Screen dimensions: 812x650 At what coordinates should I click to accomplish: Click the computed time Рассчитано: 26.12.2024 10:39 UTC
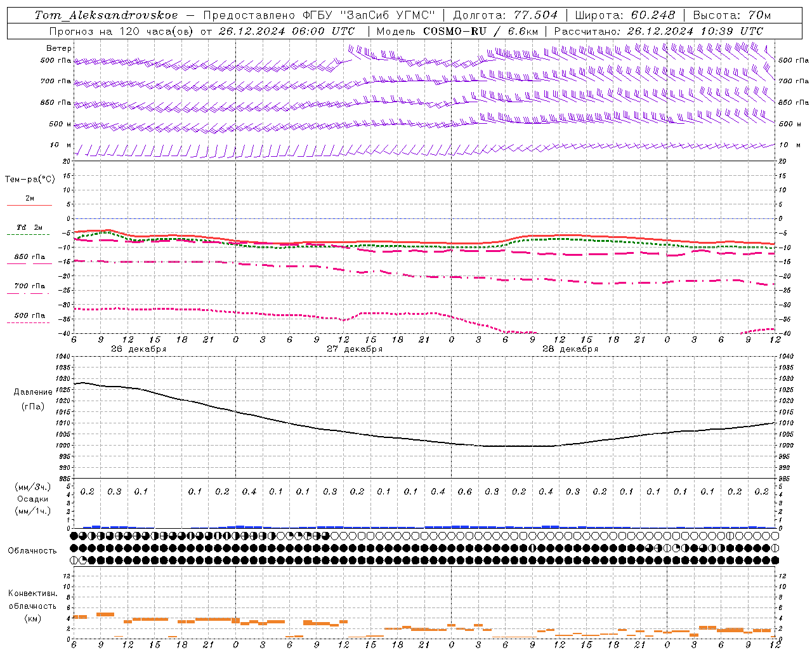pos(658,31)
